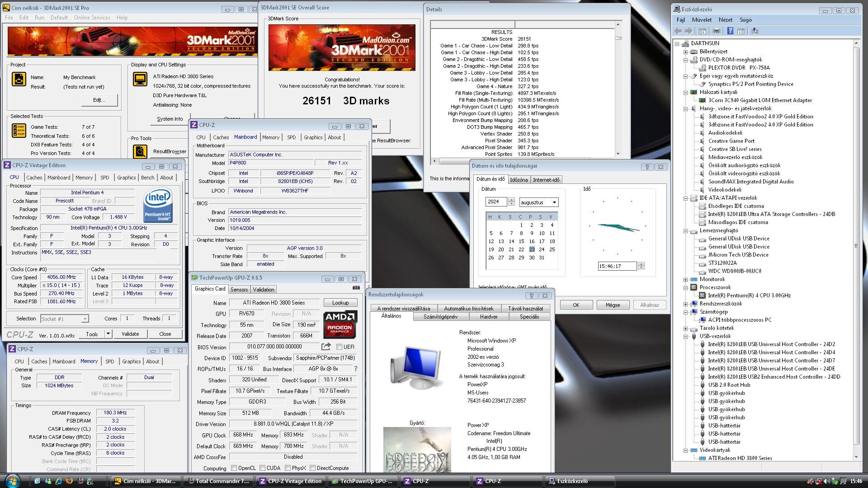Screen dimensions: 868x488
Task: Click the Project icon in 3DMark window
Action: tap(19, 79)
